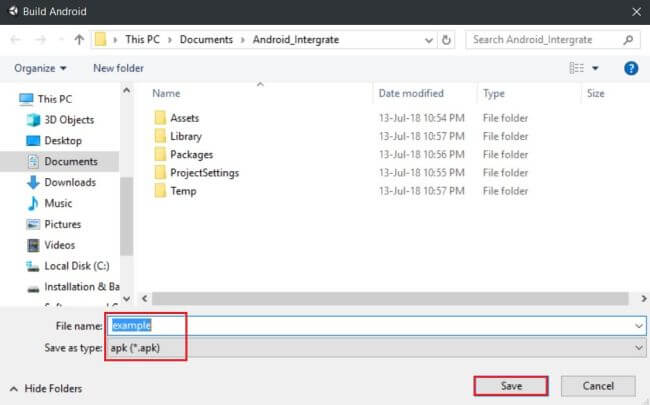The width and height of the screenshot is (650, 405).
Task: Click New folder in the toolbar
Action: (x=118, y=68)
